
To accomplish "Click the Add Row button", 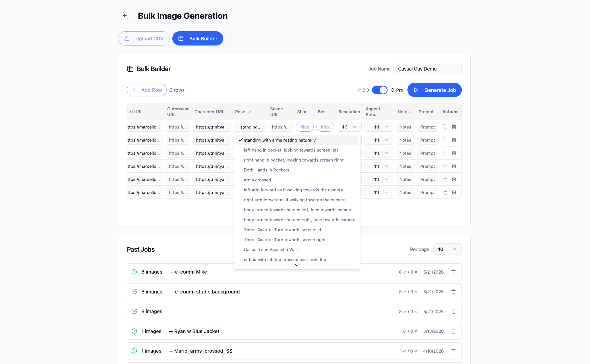I will pyautogui.click(x=146, y=90).
